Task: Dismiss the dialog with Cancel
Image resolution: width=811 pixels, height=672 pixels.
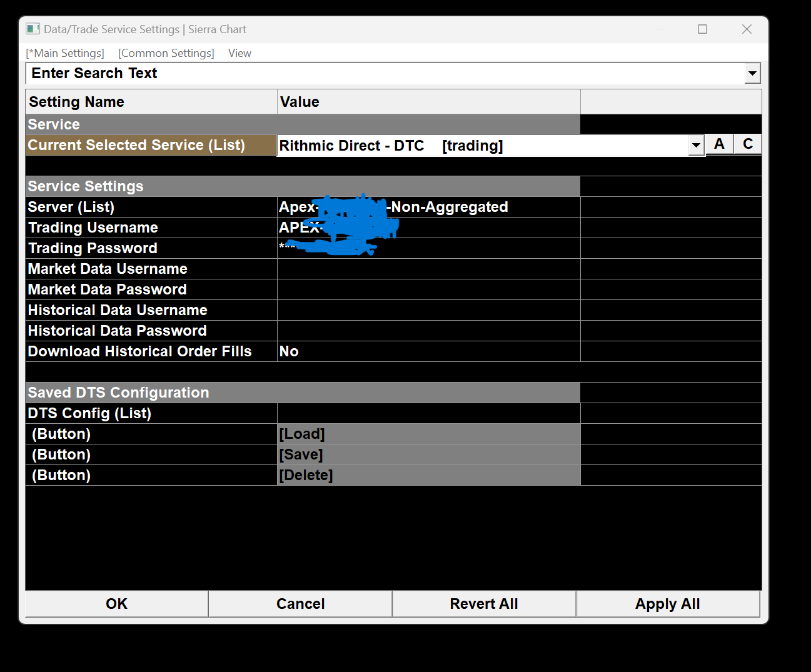Action: [x=301, y=604]
